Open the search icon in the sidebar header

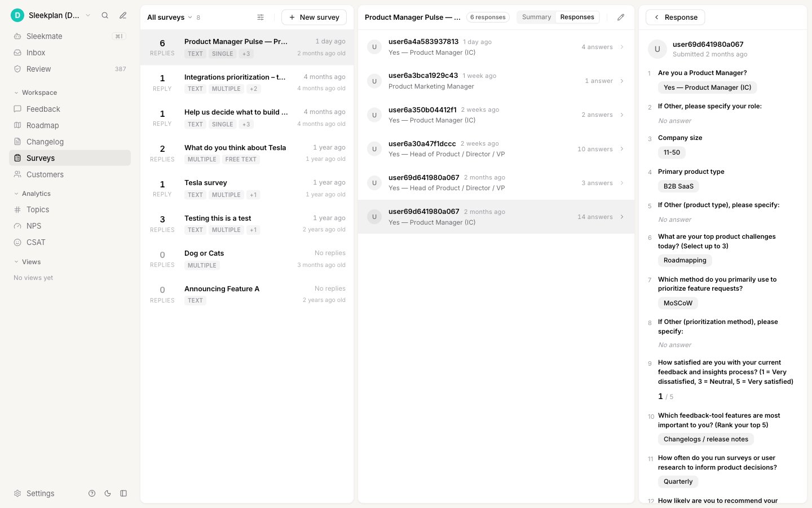click(x=105, y=15)
